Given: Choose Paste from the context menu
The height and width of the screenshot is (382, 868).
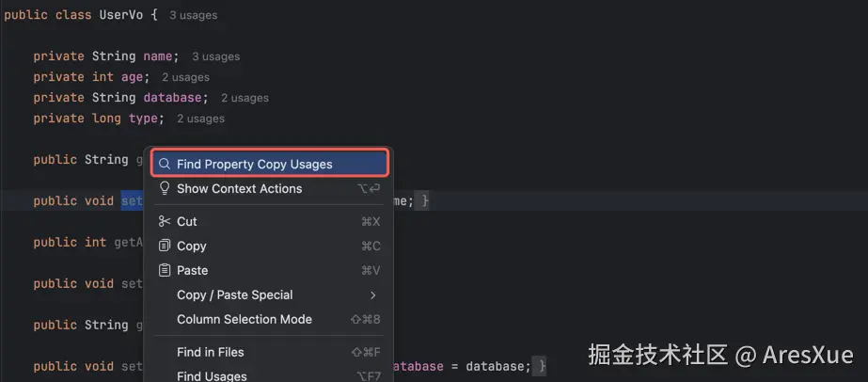Looking at the screenshot, I should pyautogui.click(x=192, y=270).
